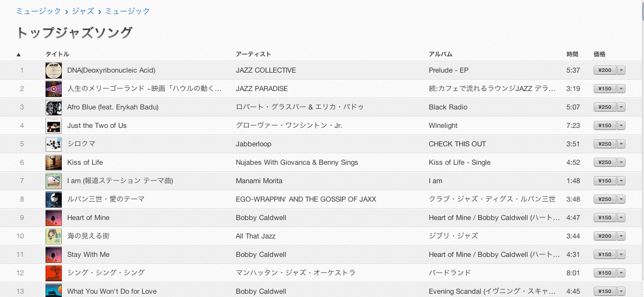Click the Heart of Mine cover thumbnail
Screen dimensions: 644x297
53,218
